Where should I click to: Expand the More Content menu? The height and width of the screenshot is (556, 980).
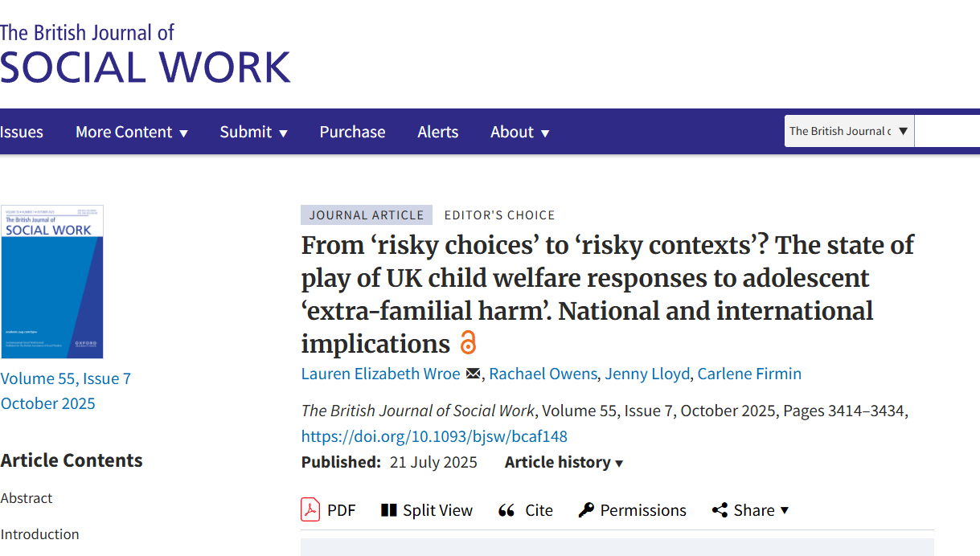131,132
